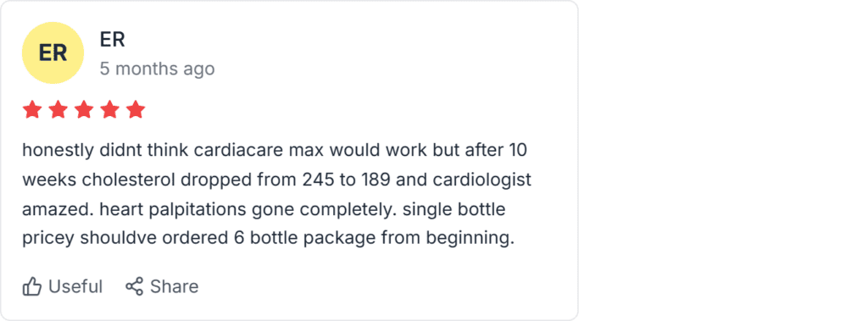Select the second red rating star
This screenshot has width=868, height=321.
(58, 109)
